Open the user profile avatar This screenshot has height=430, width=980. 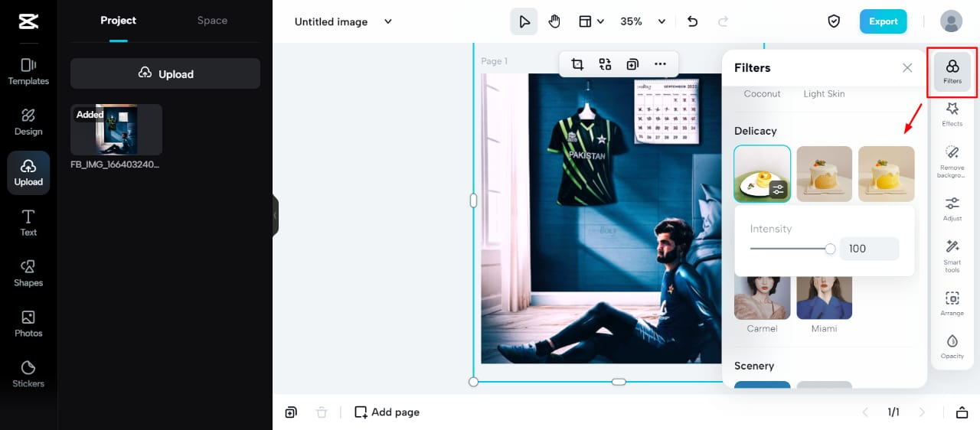pyautogui.click(x=951, y=21)
